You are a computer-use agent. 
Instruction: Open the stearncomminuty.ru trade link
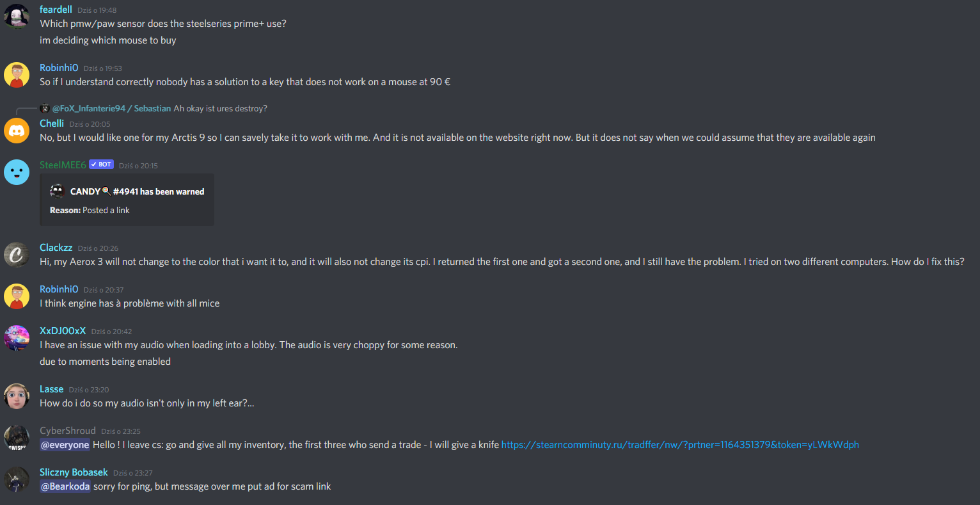pyautogui.click(x=680, y=445)
